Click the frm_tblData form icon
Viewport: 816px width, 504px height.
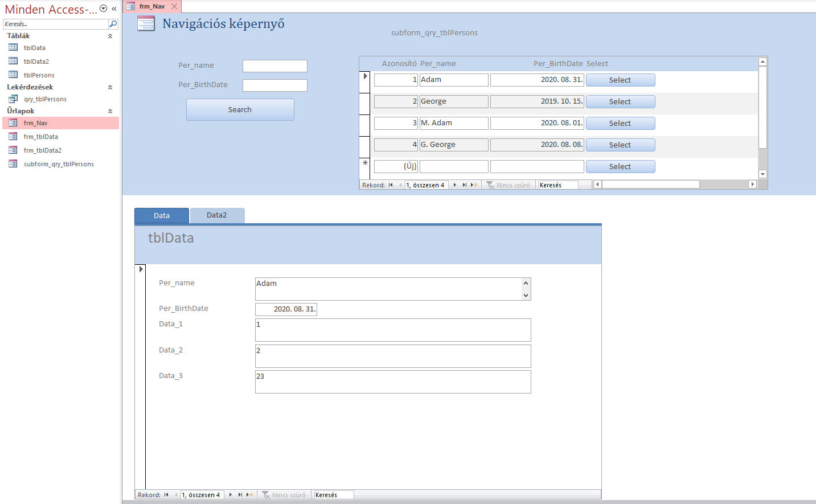coord(13,136)
